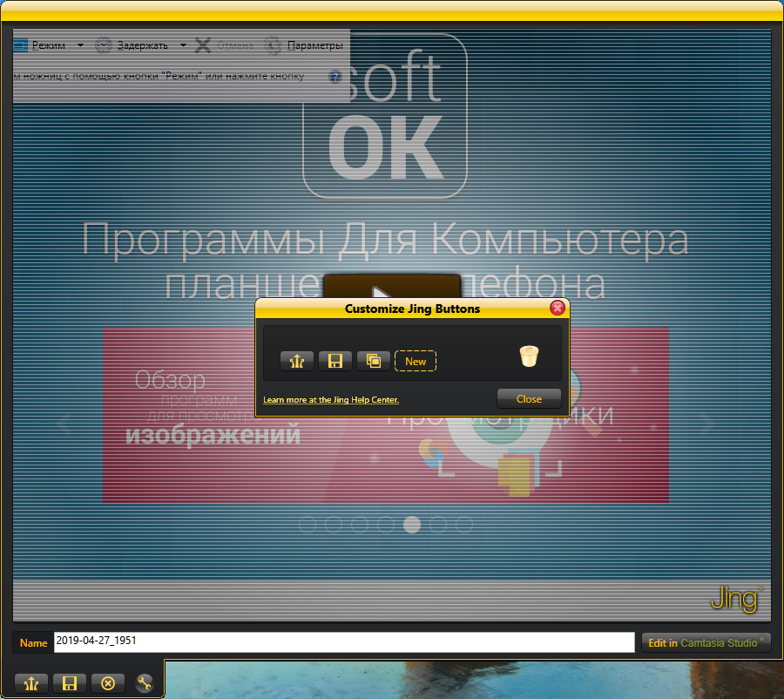Click the Share via Screencast.com button in dialog

click(297, 361)
